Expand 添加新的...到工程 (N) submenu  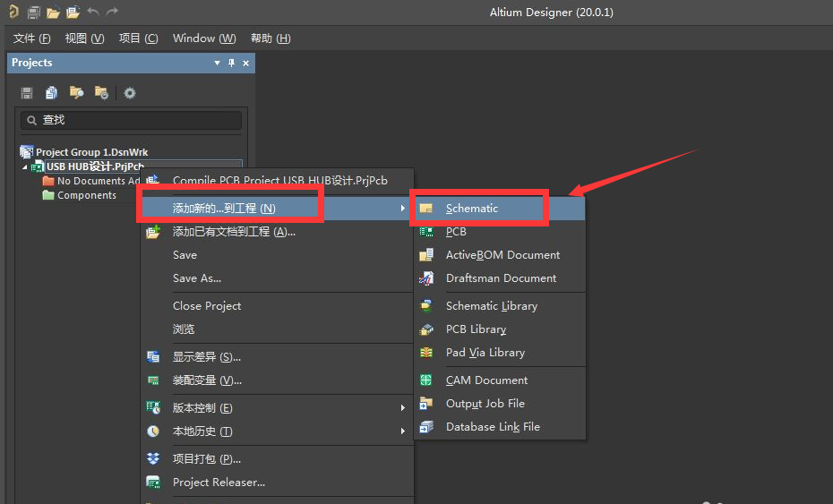coord(277,209)
